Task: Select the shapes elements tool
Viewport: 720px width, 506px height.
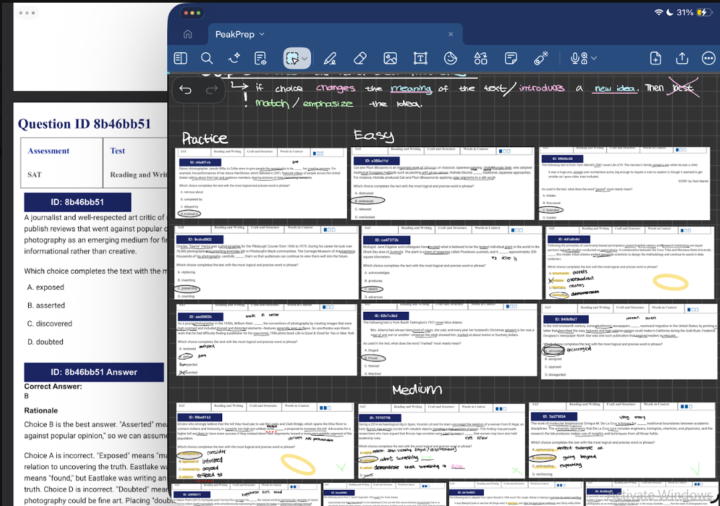Action: (481, 58)
